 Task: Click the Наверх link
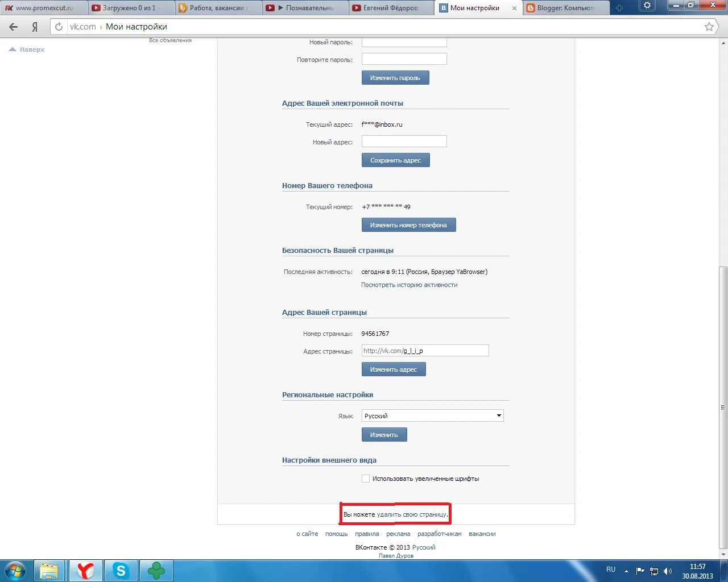[27, 49]
